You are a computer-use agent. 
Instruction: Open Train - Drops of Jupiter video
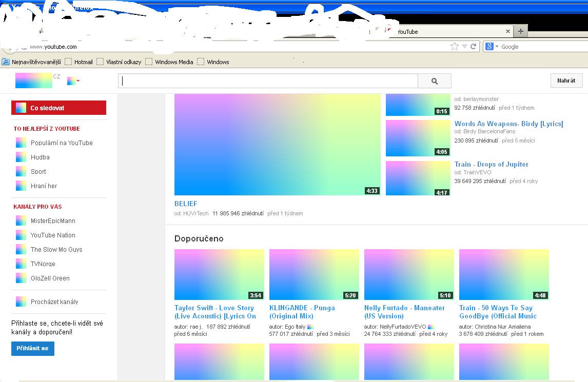point(491,164)
